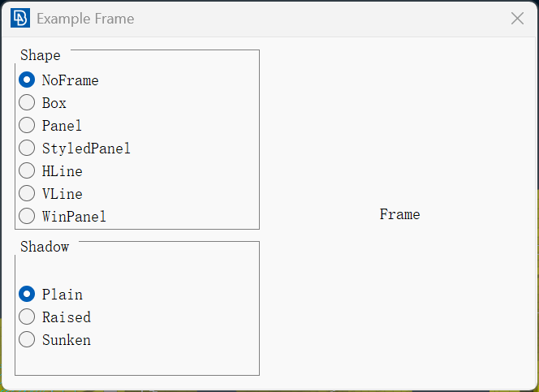The height and width of the screenshot is (392, 539).
Task: Set shadow to Raised
Action: pyautogui.click(x=55, y=317)
